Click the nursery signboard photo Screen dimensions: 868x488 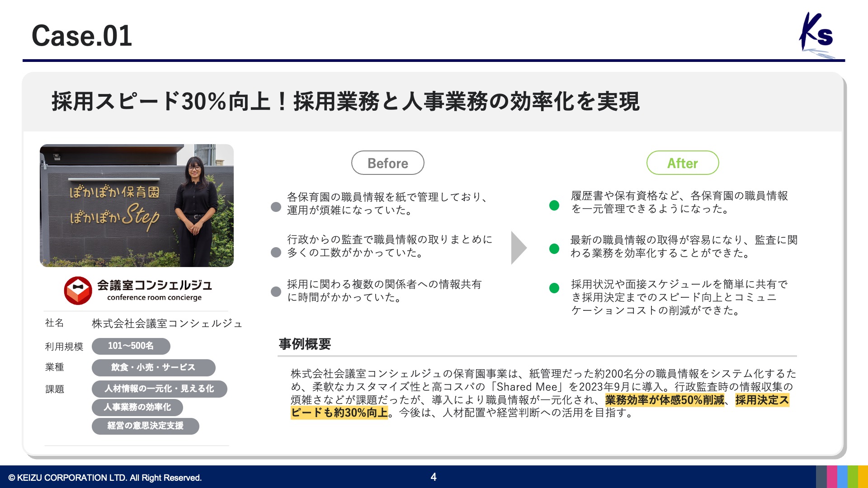[x=137, y=206]
